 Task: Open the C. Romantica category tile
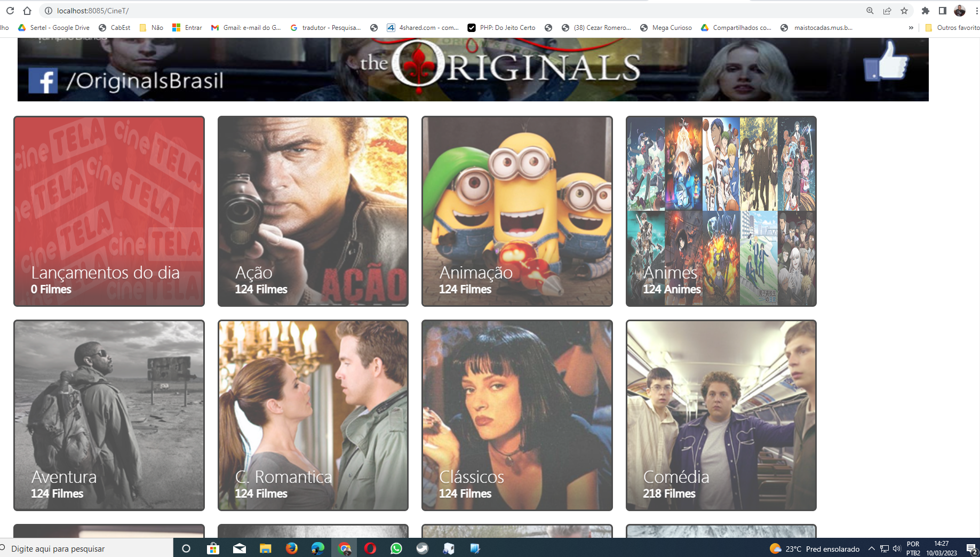click(313, 415)
